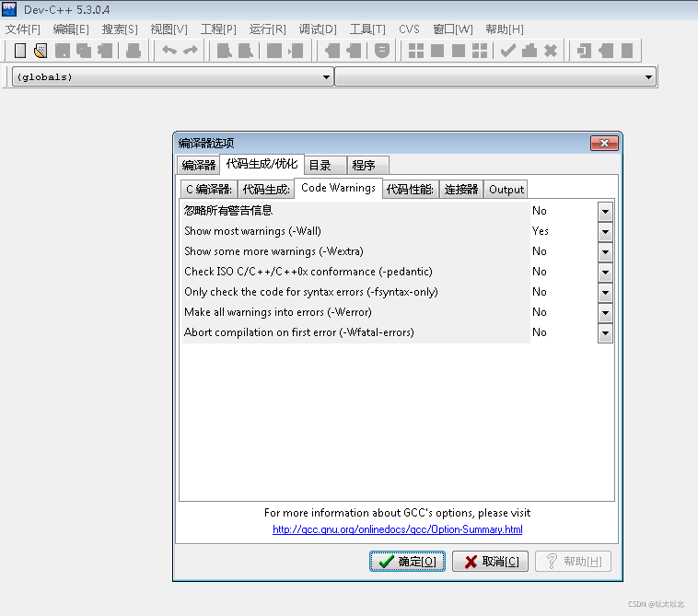This screenshot has width=698, height=616.
Task: Click the greyed Find toolbar icon
Action: click(x=225, y=51)
